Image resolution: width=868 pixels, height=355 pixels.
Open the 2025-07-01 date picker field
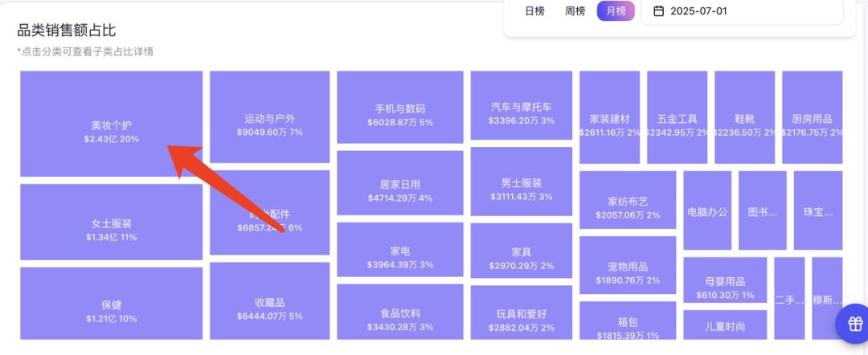tap(743, 11)
